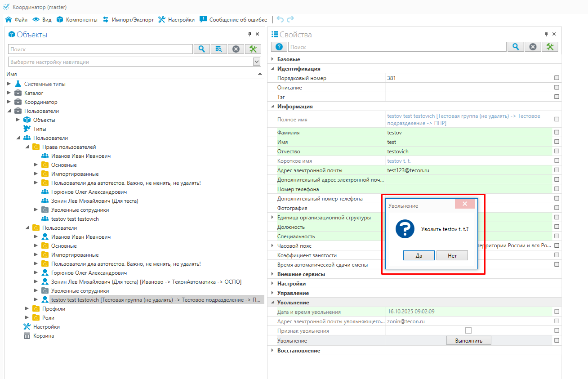Click the advanced search icon in Objects panel
The height and width of the screenshot is (379, 588).
pyautogui.click(x=219, y=49)
